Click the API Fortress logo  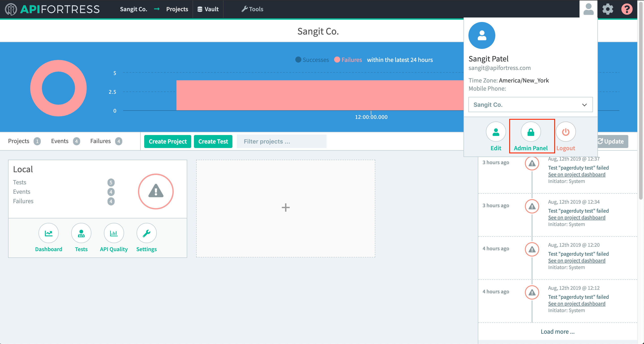click(x=51, y=9)
